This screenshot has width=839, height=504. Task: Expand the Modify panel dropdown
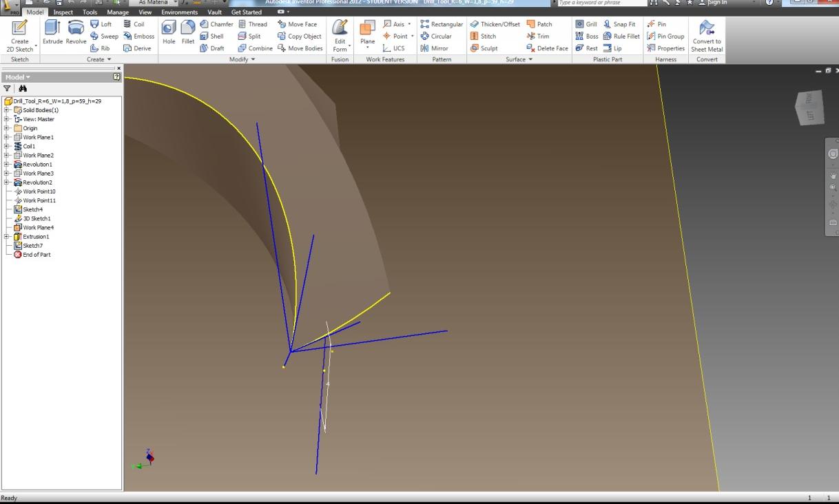(x=242, y=59)
